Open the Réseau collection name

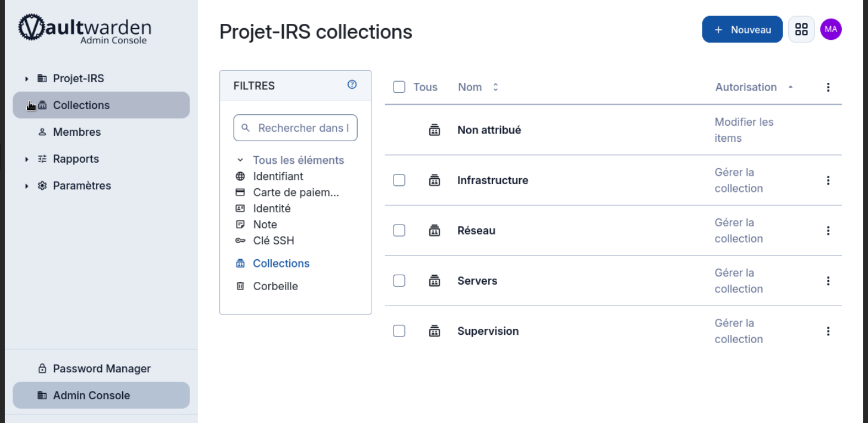(476, 231)
